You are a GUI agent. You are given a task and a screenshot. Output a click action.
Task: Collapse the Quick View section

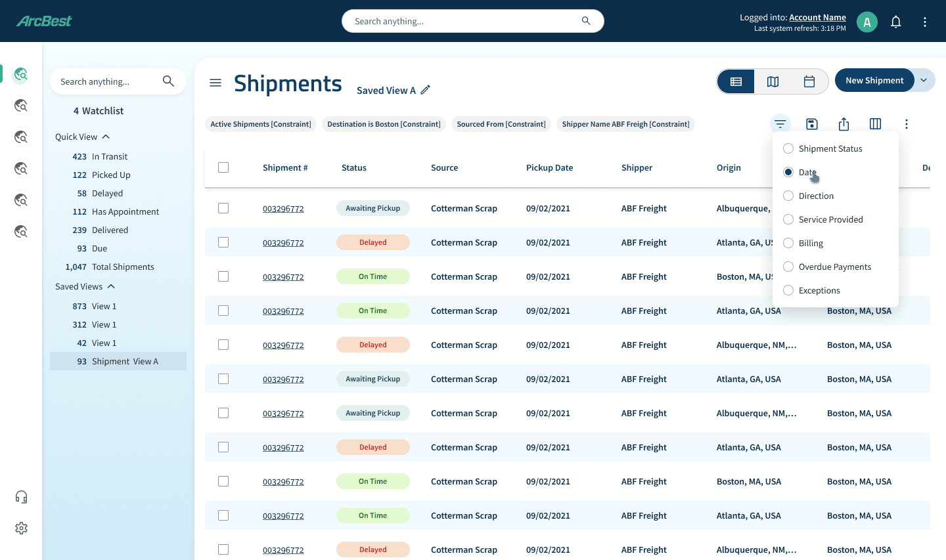(x=106, y=137)
